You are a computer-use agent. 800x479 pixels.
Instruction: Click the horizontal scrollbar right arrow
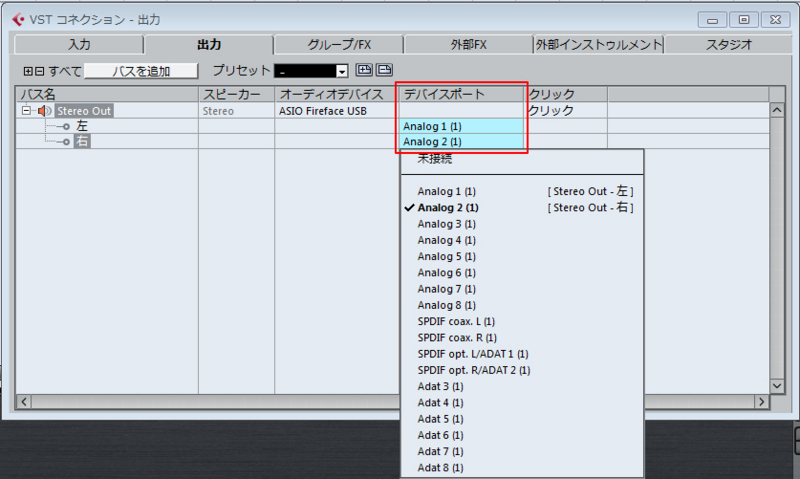point(762,401)
